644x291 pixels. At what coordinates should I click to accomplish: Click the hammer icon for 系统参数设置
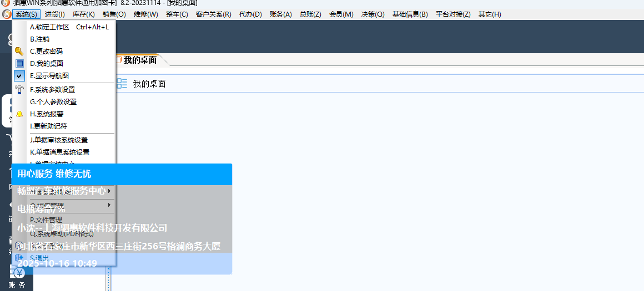tap(19, 89)
